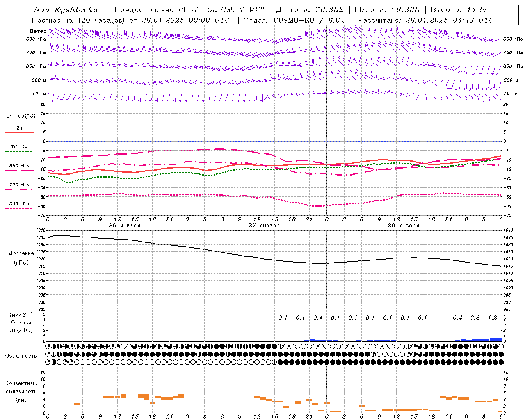
Task: Click the 0.8 precipitation value label
Action: (x=475, y=317)
